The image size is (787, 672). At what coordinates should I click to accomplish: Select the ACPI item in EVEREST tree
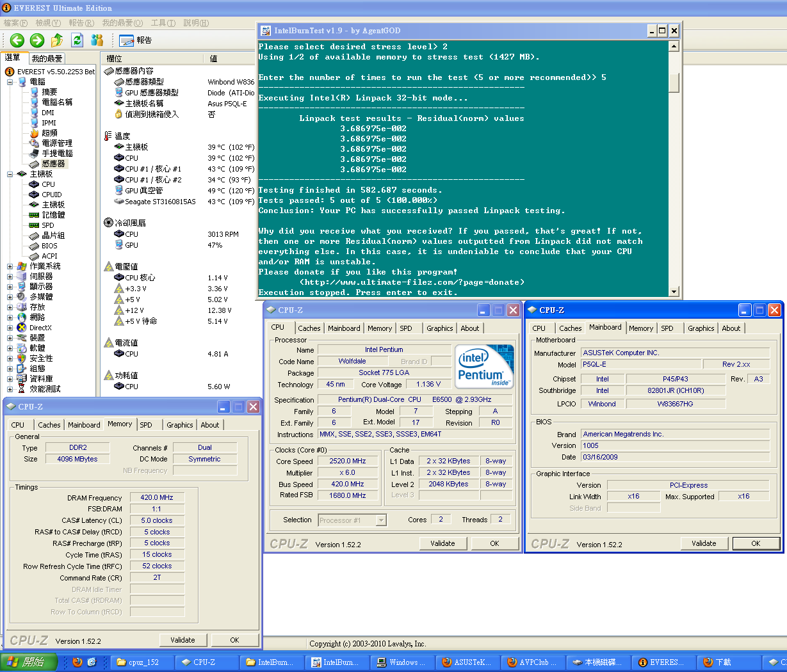(x=44, y=256)
